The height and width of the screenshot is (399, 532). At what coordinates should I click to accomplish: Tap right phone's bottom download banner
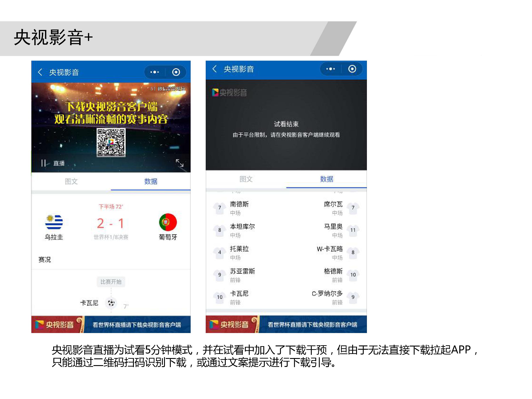coord(286,324)
